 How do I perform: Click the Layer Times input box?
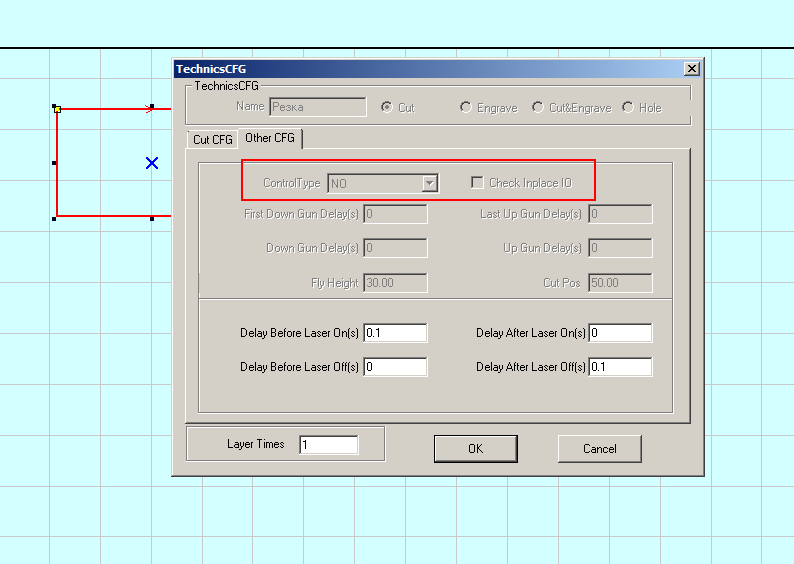pyautogui.click(x=328, y=444)
